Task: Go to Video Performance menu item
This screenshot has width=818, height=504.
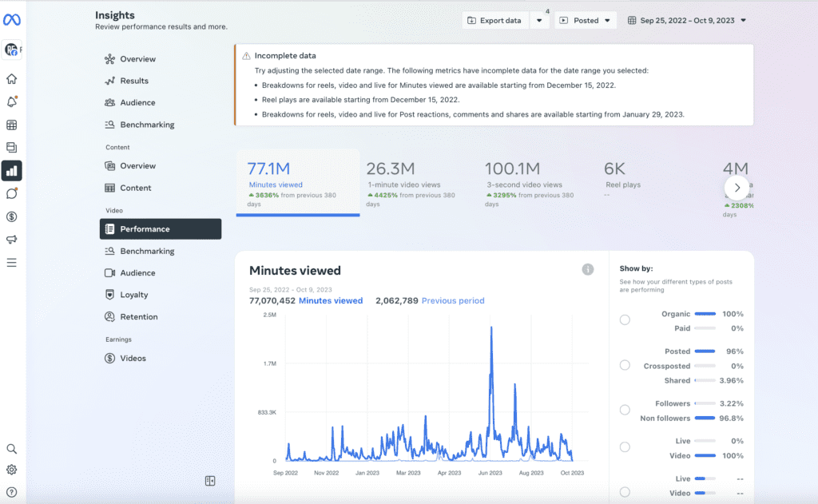Action: coord(161,229)
